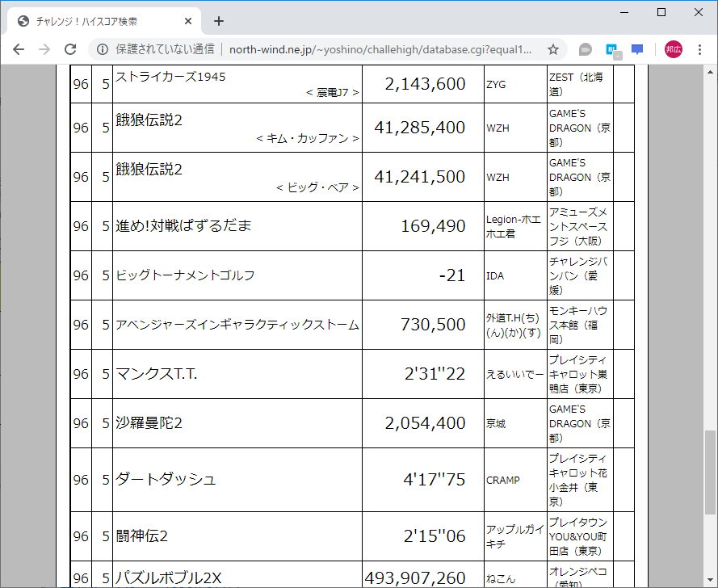Click the player name ZYG
Image resolution: width=718 pixels, height=588 pixels.
[x=496, y=84]
